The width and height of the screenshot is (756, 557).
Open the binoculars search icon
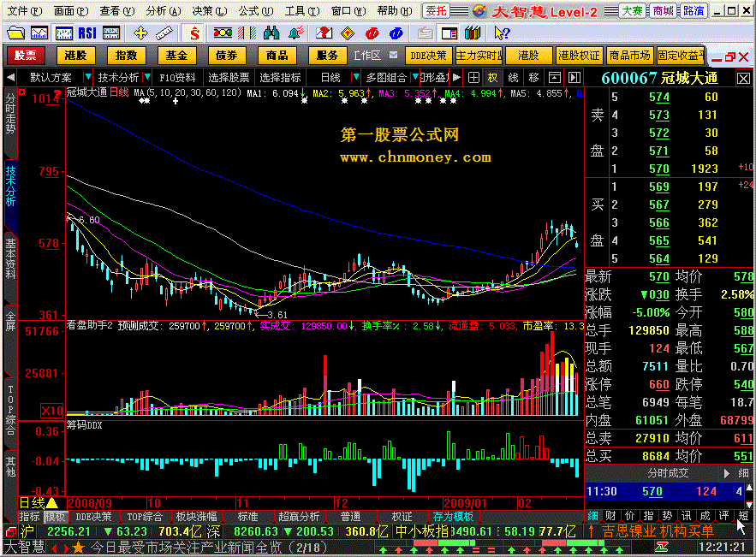[271, 33]
